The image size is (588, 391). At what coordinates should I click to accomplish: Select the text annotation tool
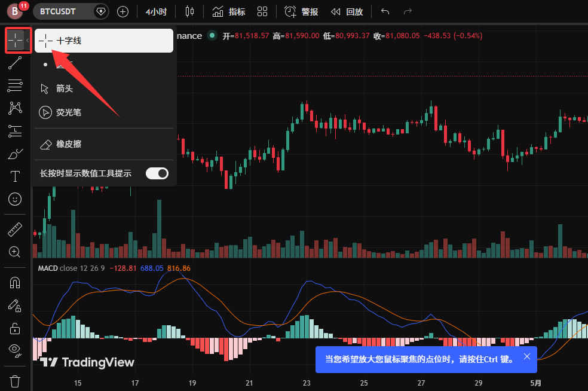click(15, 176)
